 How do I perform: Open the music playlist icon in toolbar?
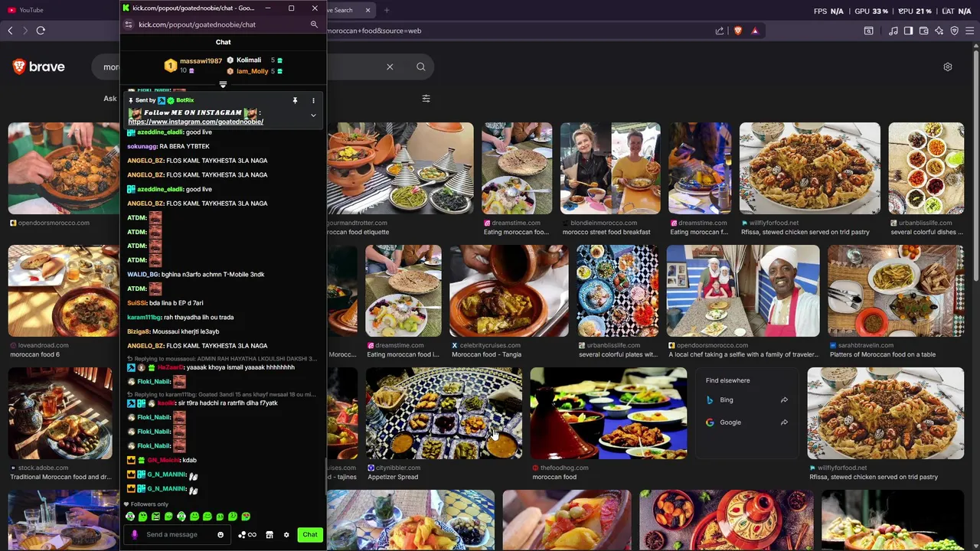(x=893, y=31)
